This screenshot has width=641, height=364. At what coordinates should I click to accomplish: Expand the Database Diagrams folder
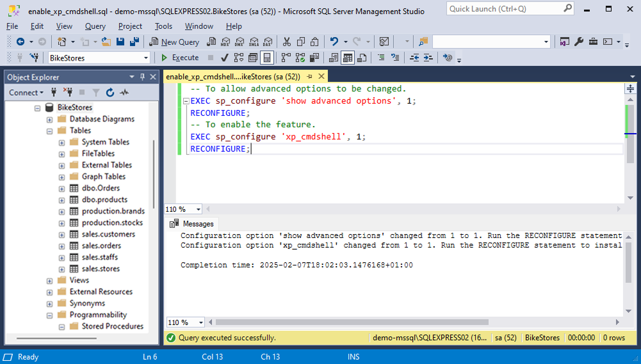click(49, 120)
